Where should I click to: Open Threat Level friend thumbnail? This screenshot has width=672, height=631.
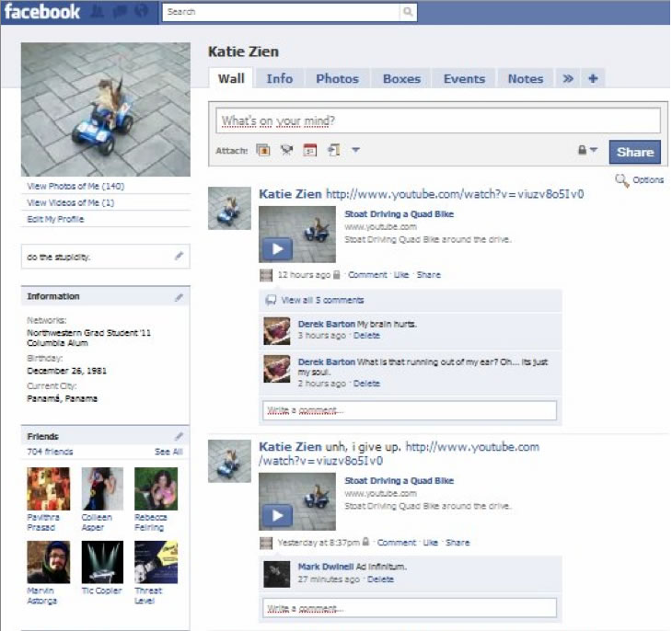pos(156,562)
